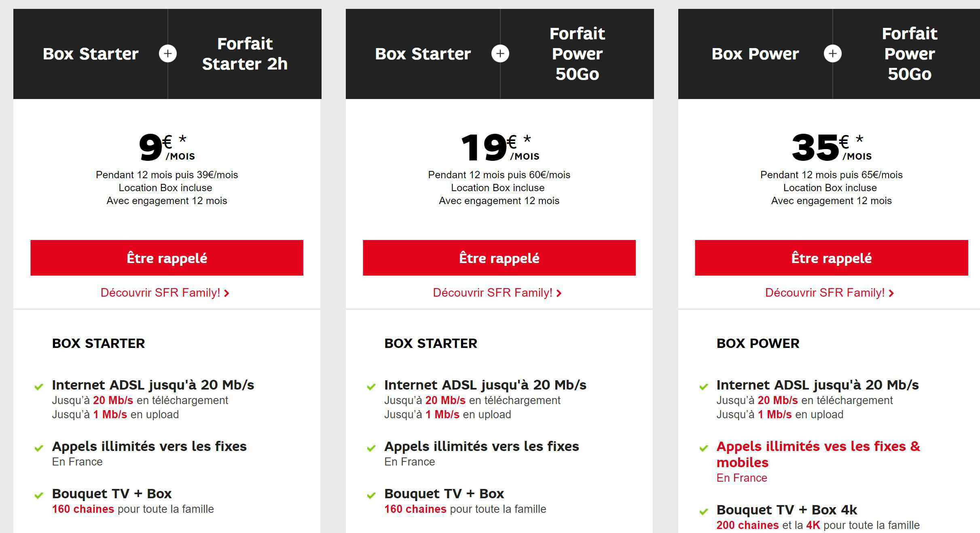Viewport: 980px width, 533px height.
Task: Click the checkmark beside Appels illimités ves les fixes & mobiles
Action: 704,448
